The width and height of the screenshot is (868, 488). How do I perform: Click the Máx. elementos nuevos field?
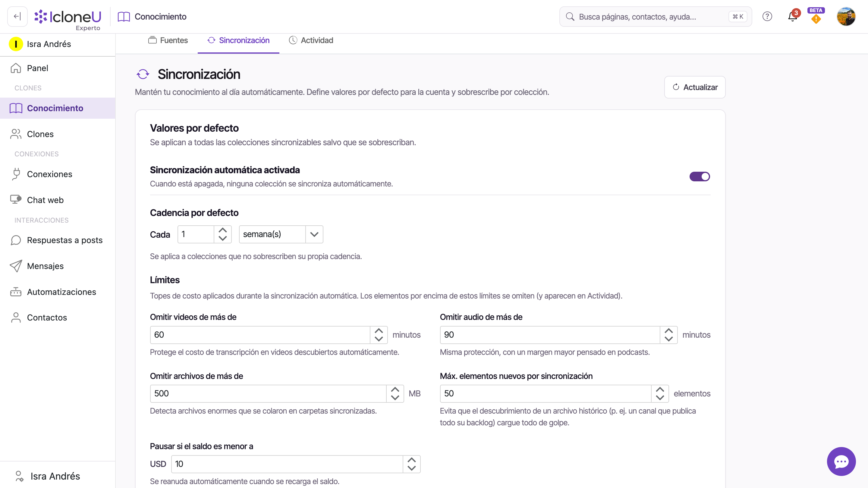pos(546,394)
